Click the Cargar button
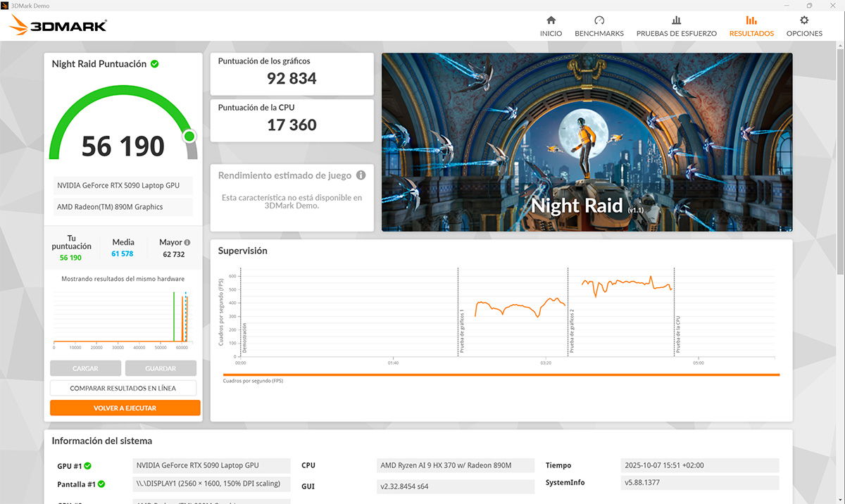The height and width of the screenshot is (504, 845). pos(85,368)
